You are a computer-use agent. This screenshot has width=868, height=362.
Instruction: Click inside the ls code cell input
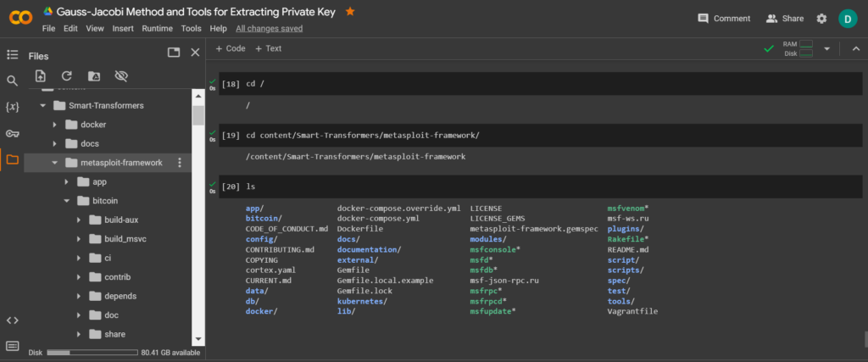[x=551, y=187]
